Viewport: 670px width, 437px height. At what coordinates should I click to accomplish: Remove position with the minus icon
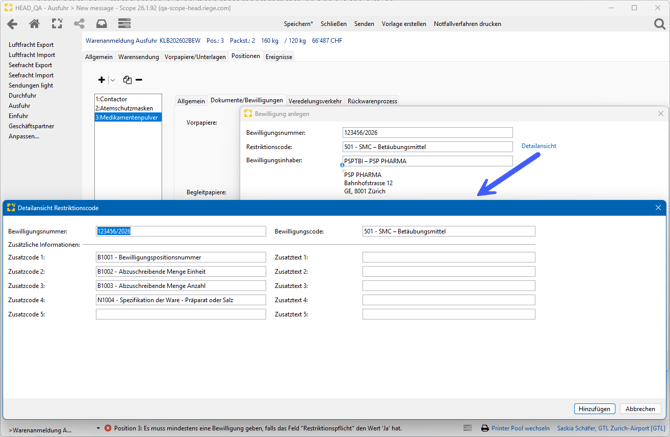tap(139, 80)
